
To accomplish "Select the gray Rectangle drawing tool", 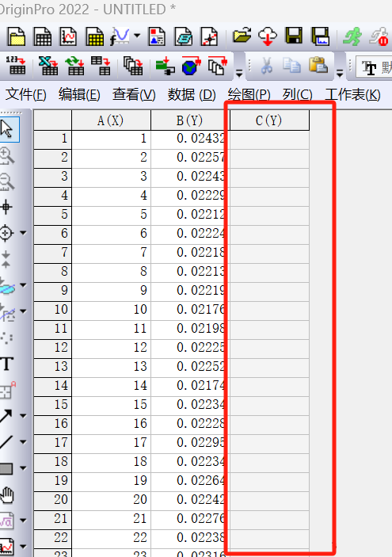I will tap(6, 468).
